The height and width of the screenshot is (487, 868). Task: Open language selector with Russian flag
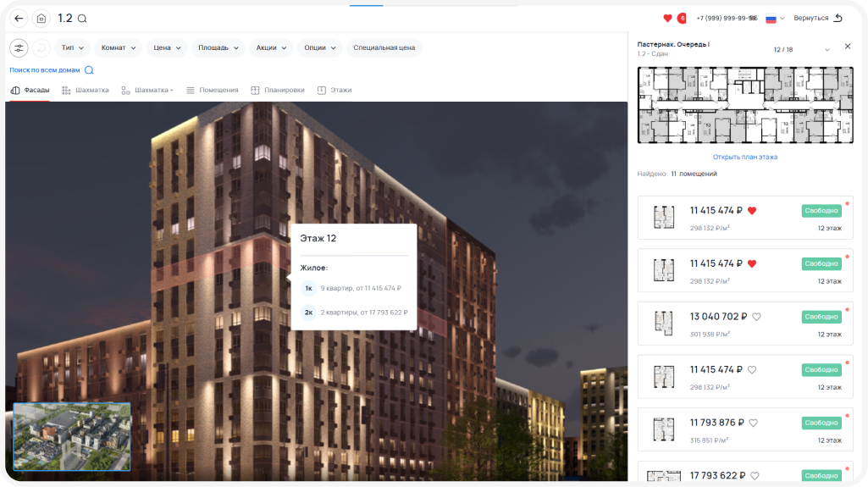tap(775, 19)
